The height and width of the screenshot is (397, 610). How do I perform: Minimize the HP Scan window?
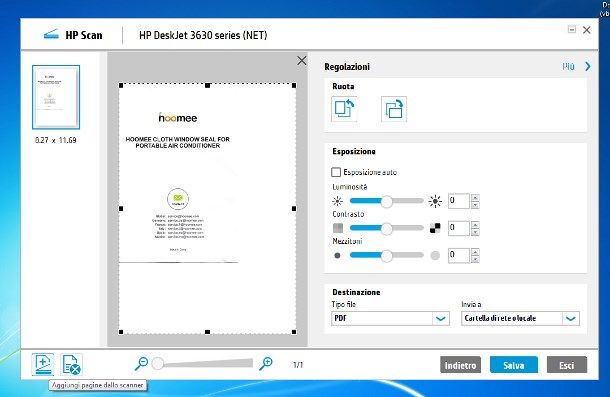point(571,30)
